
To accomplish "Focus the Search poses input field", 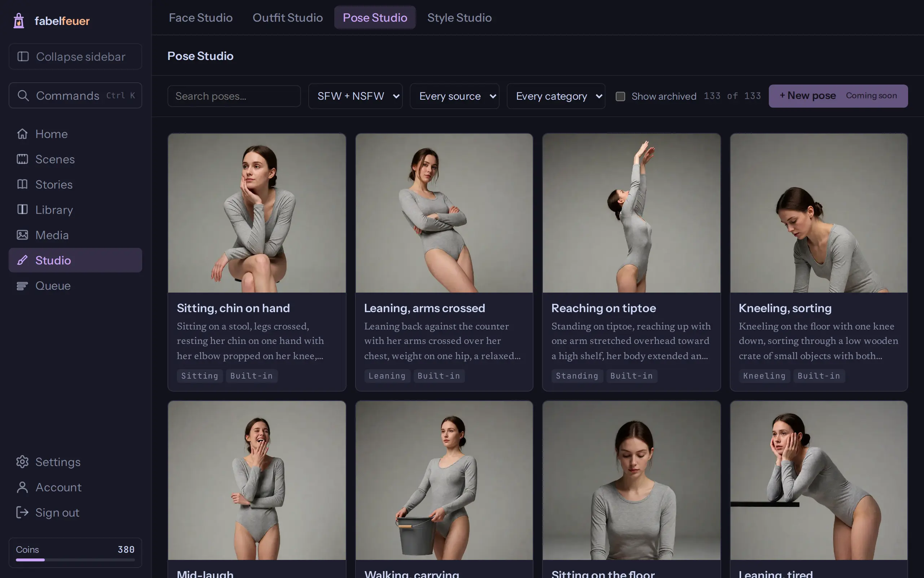I will point(234,96).
